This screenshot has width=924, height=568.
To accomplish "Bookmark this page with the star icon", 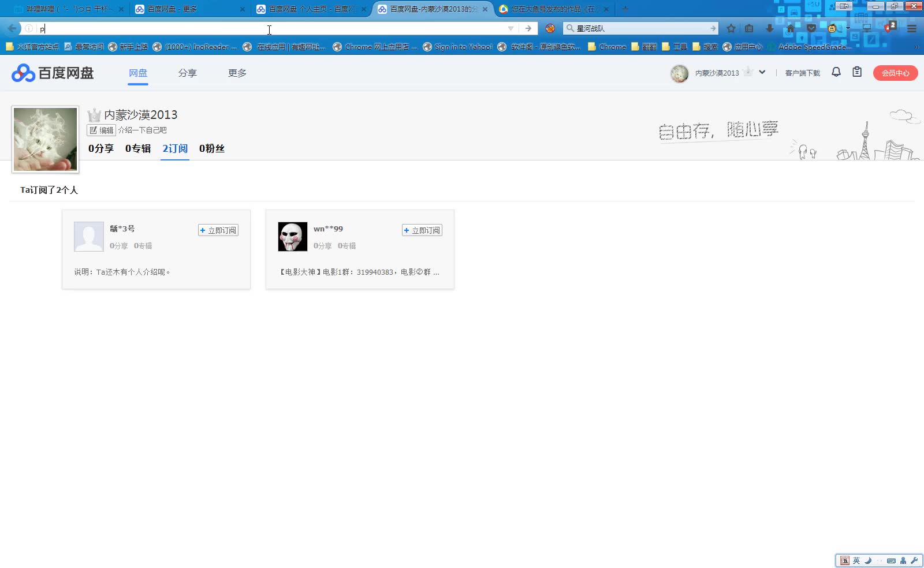I will point(731,28).
